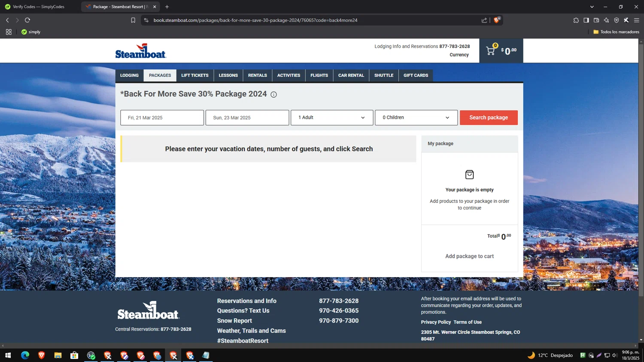The width and height of the screenshot is (644, 362).
Task: Open the Car Rental nav tab
Action: [351, 75]
